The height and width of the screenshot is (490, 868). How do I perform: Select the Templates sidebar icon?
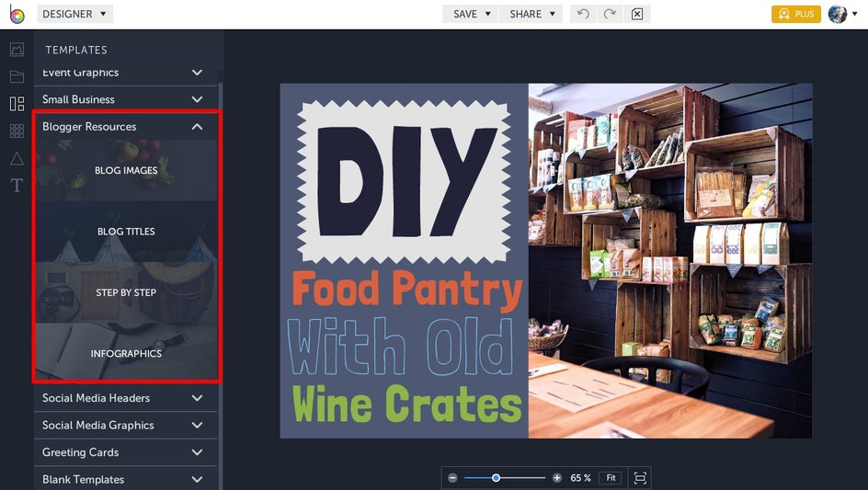(x=17, y=104)
